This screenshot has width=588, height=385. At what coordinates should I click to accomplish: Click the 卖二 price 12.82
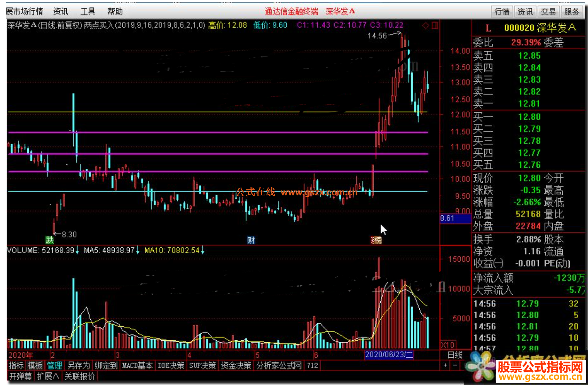coord(529,92)
